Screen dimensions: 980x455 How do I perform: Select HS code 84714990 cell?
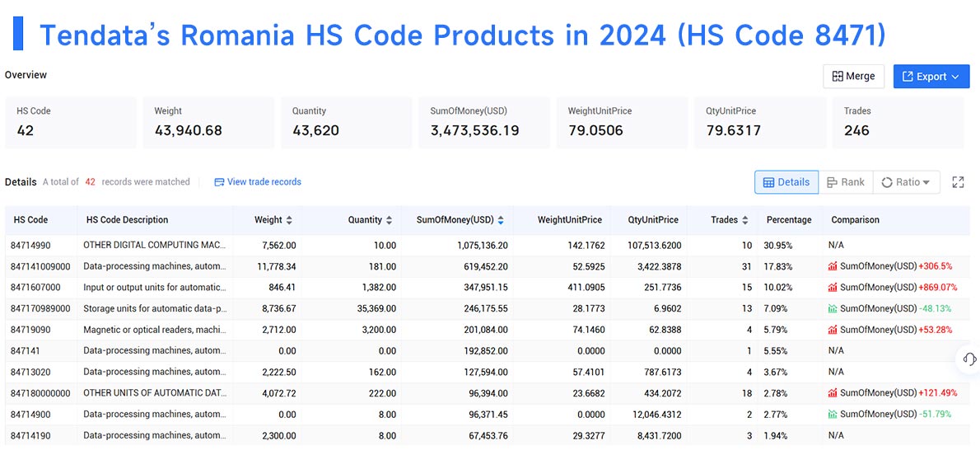coord(30,245)
